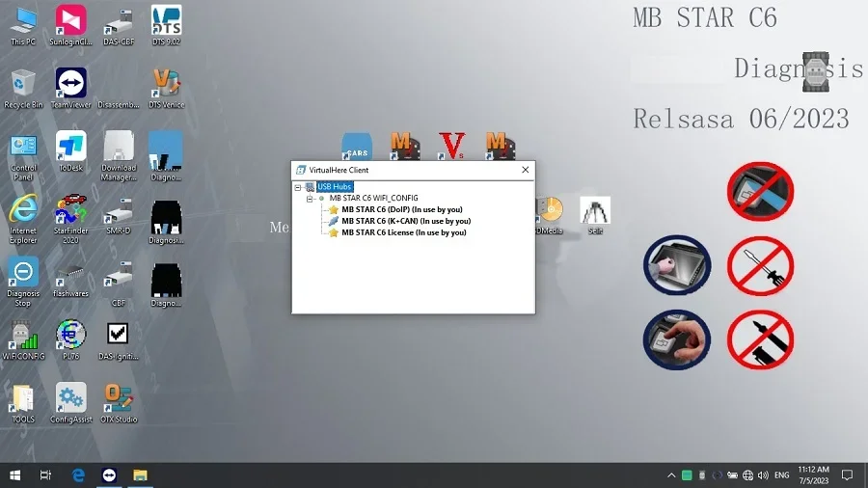Image resolution: width=868 pixels, height=488 pixels.
Task: Open Task View on taskbar
Action: pos(45,475)
